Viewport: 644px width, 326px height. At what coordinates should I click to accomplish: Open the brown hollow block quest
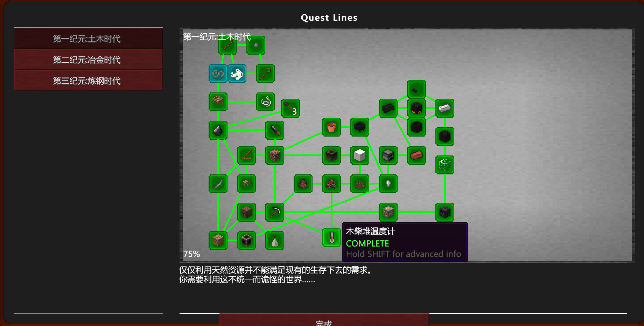click(x=331, y=155)
